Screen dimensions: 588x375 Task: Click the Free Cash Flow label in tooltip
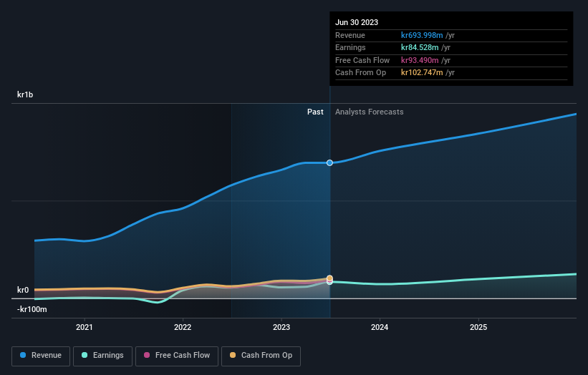tap(362, 60)
